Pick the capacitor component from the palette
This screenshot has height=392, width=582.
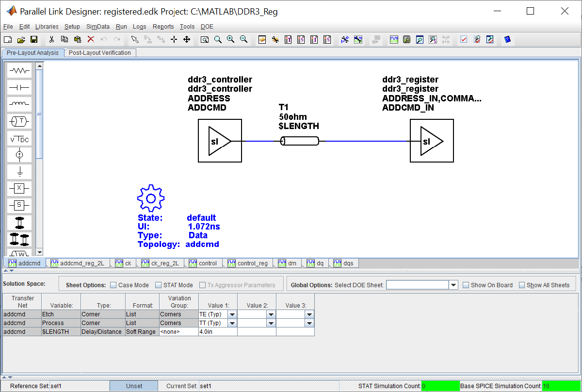[x=19, y=88]
